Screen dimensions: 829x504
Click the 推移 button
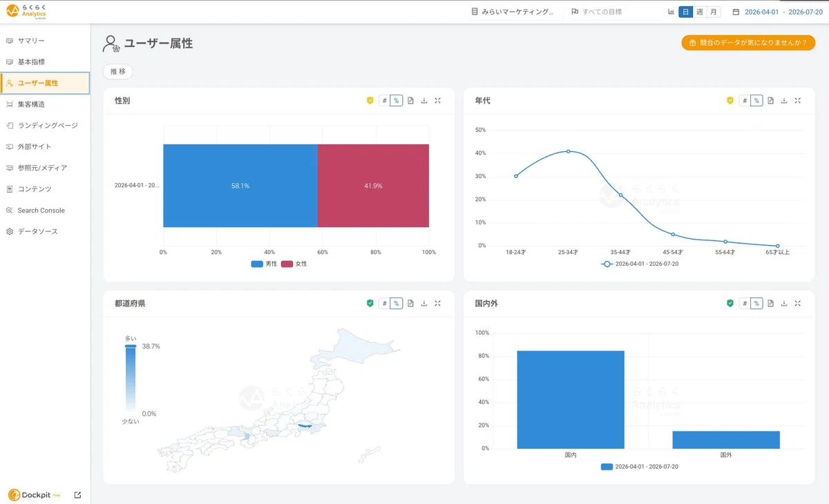click(x=117, y=71)
